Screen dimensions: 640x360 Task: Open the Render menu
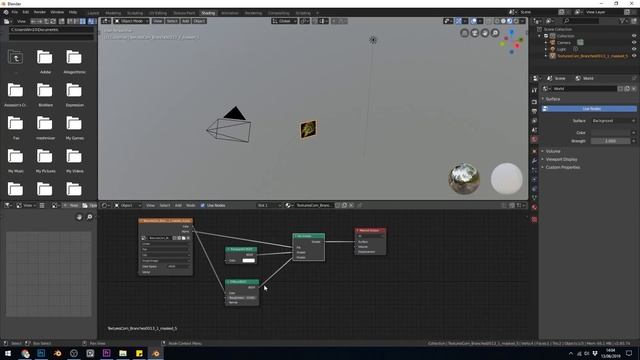(x=40, y=12)
